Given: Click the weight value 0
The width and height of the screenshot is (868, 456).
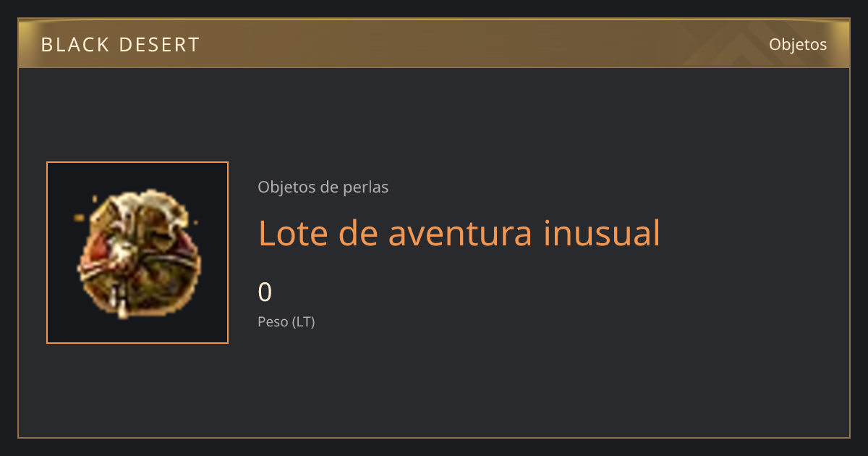Looking at the screenshot, I should click(265, 292).
